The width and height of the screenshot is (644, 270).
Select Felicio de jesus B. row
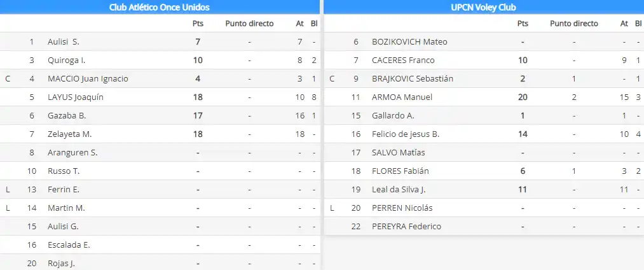pyautogui.click(x=406, y=134)
